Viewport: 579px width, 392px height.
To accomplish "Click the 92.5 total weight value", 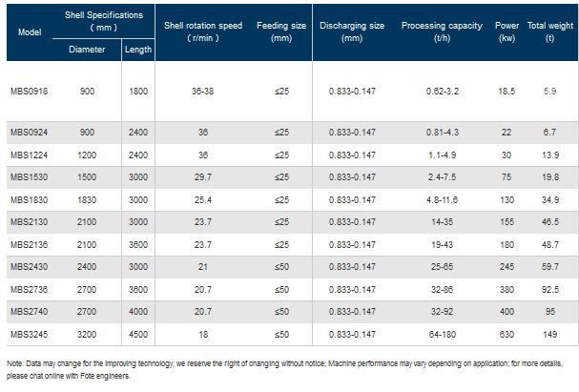I will pyautogui.click(x=549, y=289).
